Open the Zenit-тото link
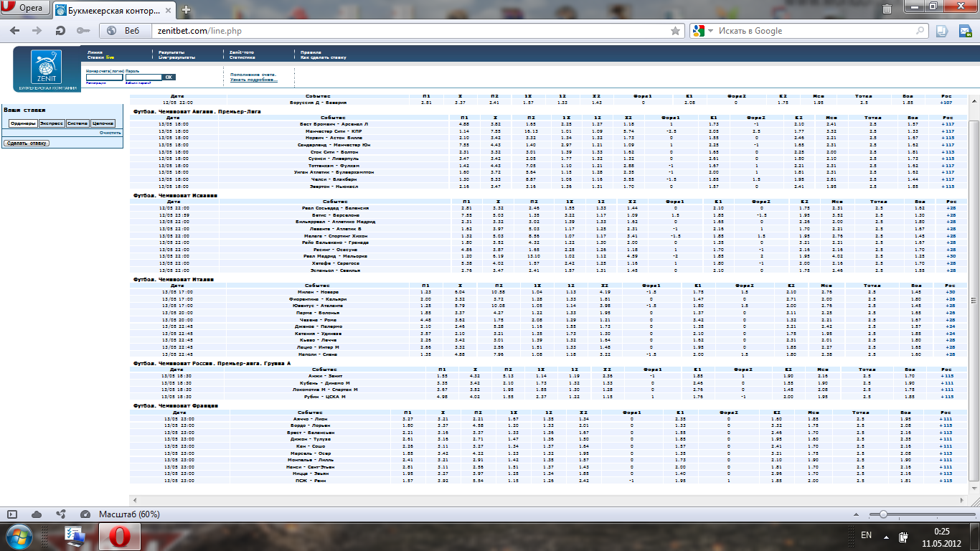 click(242, 52)
